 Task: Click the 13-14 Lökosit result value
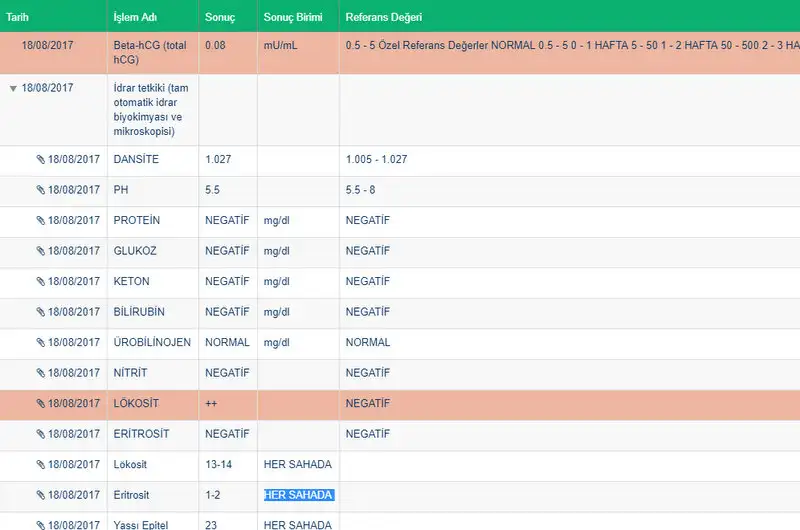click(x=221, y=464)
